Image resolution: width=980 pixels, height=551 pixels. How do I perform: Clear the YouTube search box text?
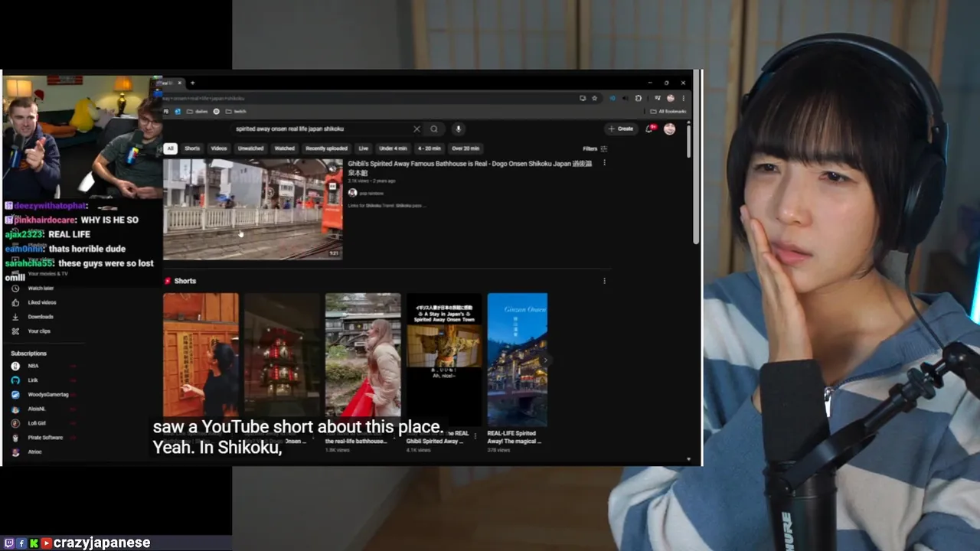[x=416, y=129]
